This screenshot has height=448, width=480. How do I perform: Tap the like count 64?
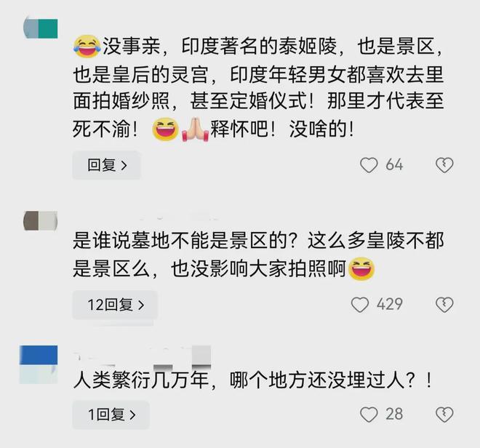point(394,165)
